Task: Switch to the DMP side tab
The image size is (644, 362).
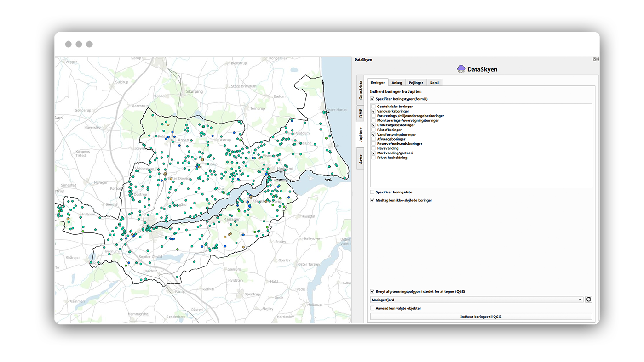Action: (361, 113)
